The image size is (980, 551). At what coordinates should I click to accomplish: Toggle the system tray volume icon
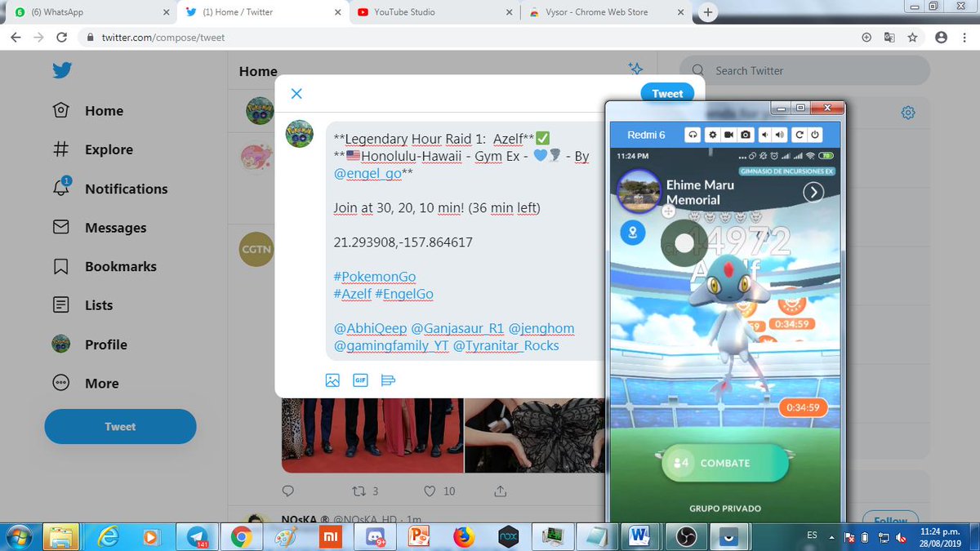click(x=901, y=536)
